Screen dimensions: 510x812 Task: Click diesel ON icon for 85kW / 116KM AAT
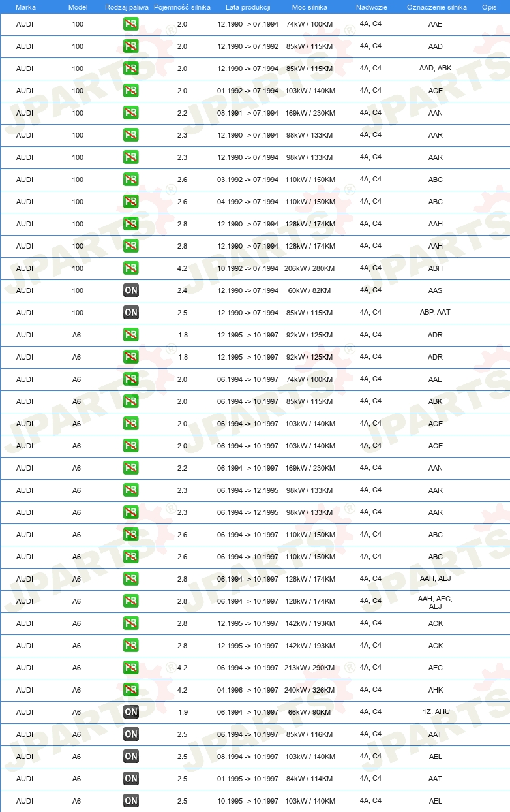pyautogui.click(x=131, y=734)
